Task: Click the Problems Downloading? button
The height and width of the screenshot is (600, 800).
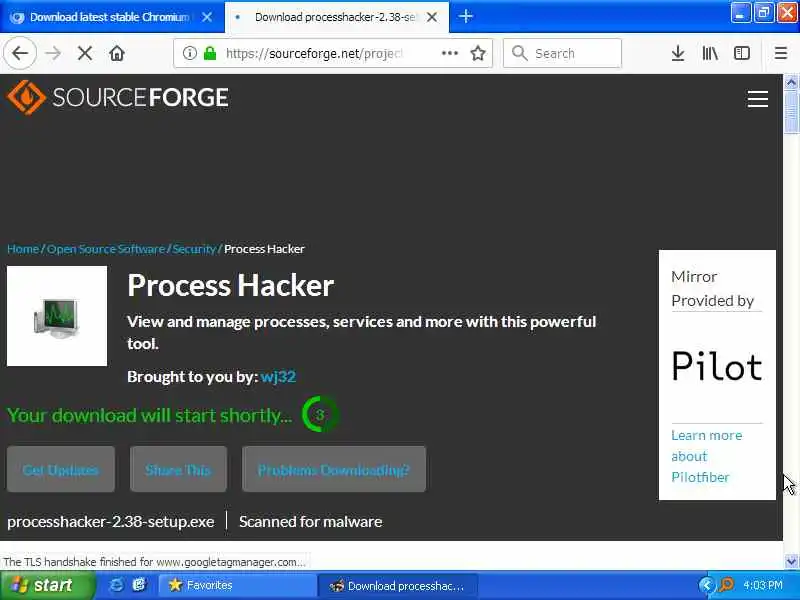Action: point(334,469)
